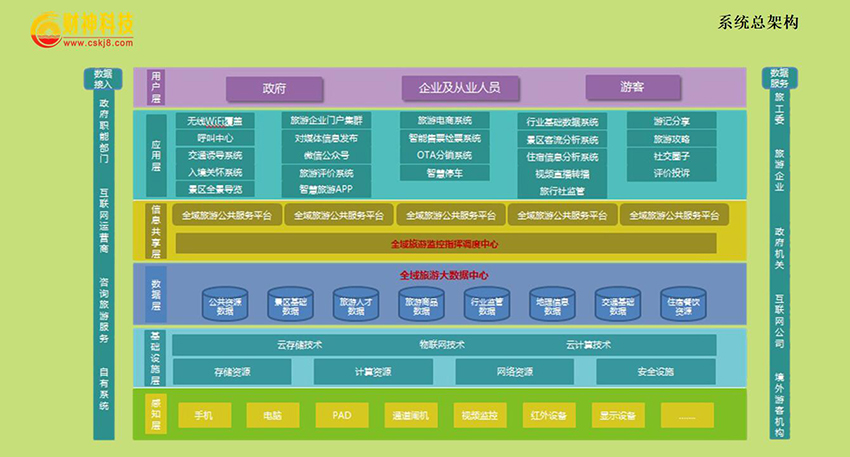Click the OTA分销系统 block

pyautogui.click(x=445, y=155)
